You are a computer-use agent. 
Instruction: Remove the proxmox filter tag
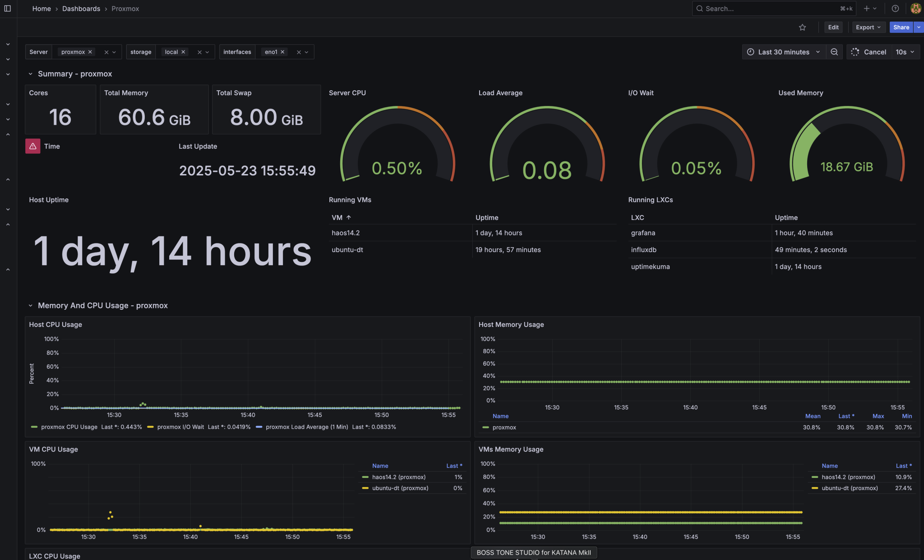(x=90, y=51)
